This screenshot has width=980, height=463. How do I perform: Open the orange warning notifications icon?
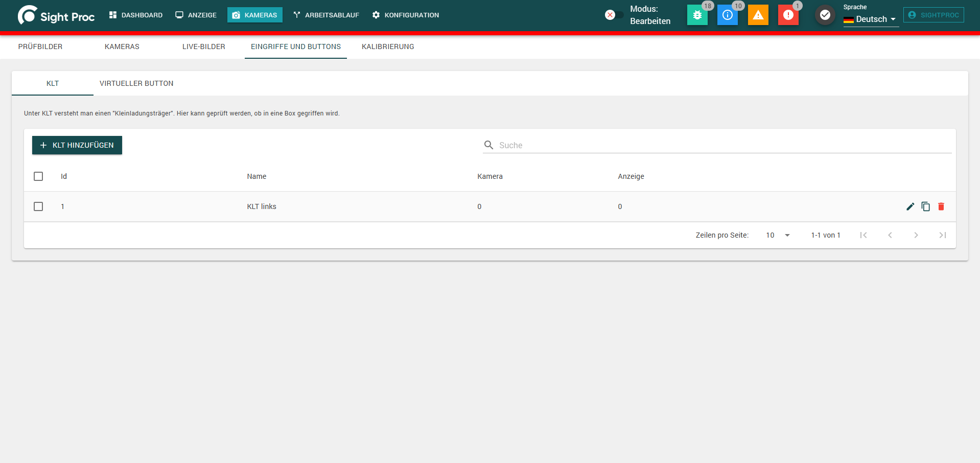click(x=758, y=15)
